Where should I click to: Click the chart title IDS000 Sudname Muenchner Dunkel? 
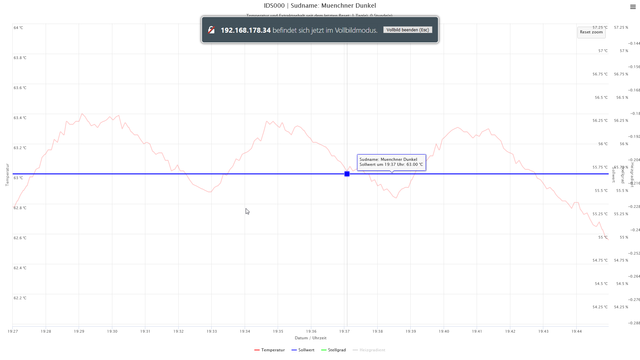[320, 6]
